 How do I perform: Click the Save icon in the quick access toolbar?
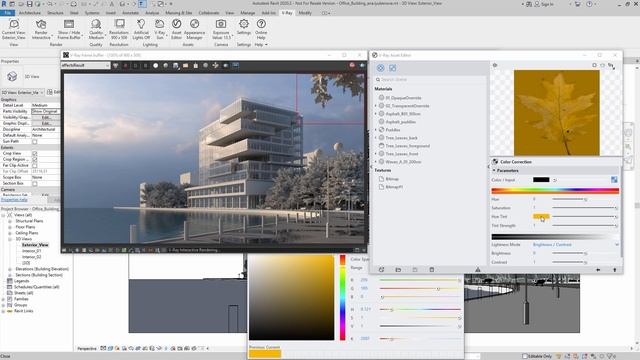coord(29,4)
